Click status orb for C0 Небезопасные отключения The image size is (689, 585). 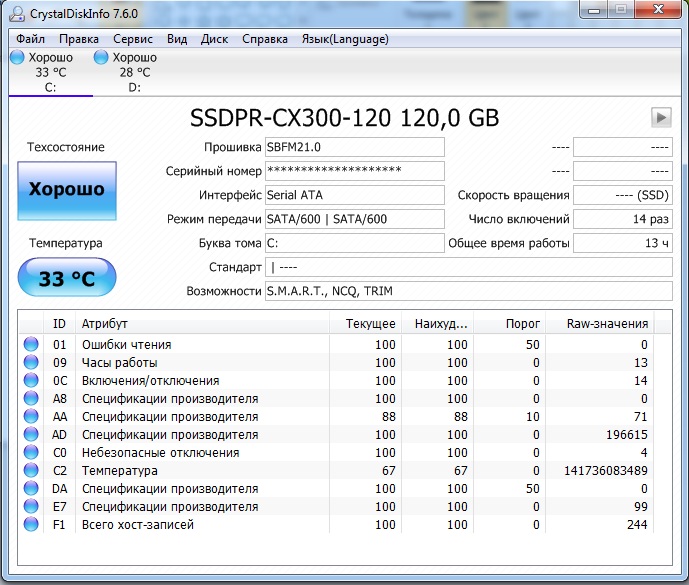click(x=31, y=452)
